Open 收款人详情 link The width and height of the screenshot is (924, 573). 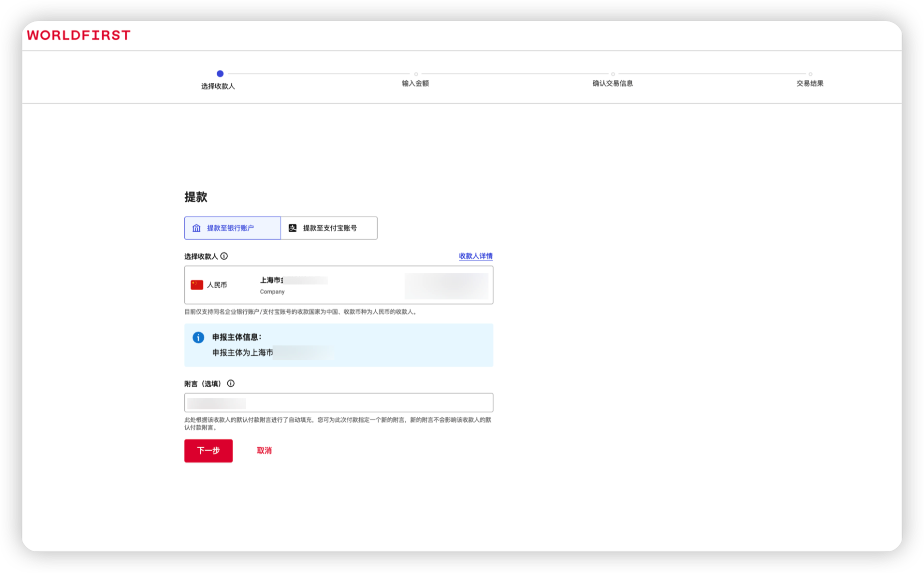[x=475, y=256]
